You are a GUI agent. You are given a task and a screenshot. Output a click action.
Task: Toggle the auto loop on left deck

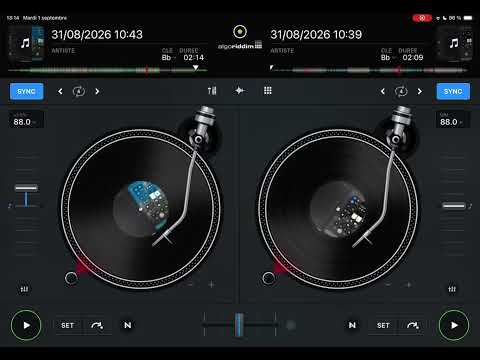pyautogui.click(x=79, y=91)
